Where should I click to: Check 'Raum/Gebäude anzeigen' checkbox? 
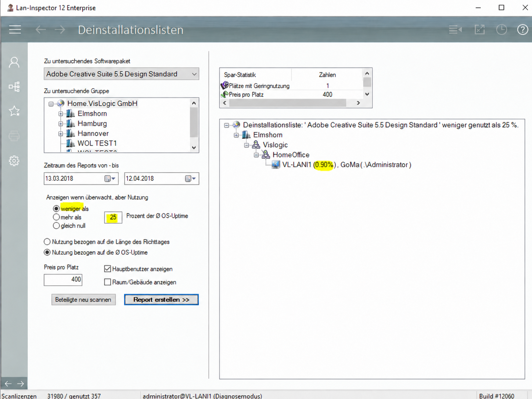click(x=108, y=282)
